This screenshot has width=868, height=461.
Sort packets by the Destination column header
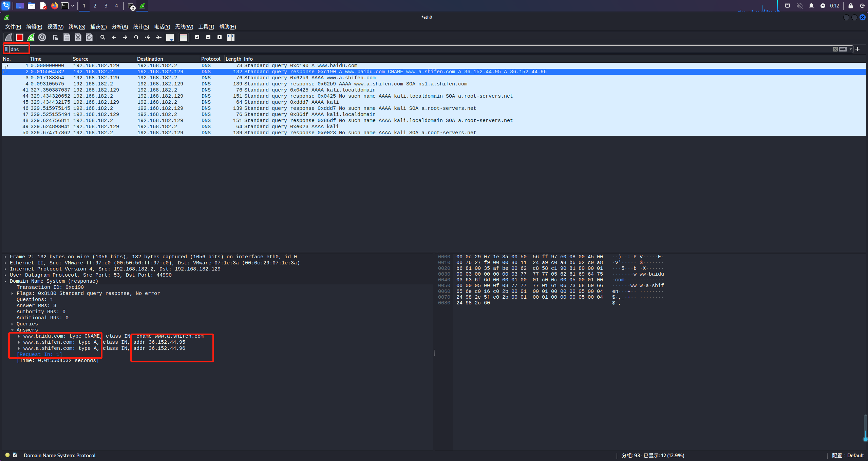pos(168,59)
